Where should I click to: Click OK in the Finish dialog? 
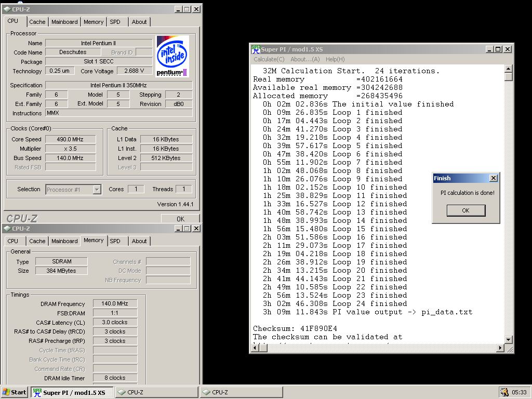466,210
